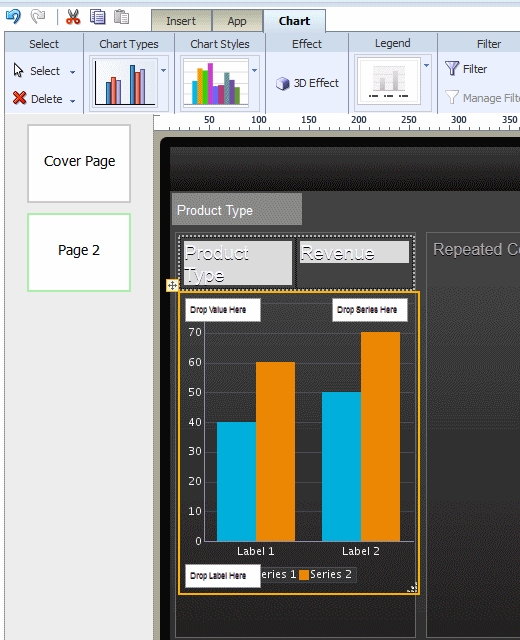Click the 3D Effect button label
Viewport: 520px width, 640px height.
click(316, 83)
